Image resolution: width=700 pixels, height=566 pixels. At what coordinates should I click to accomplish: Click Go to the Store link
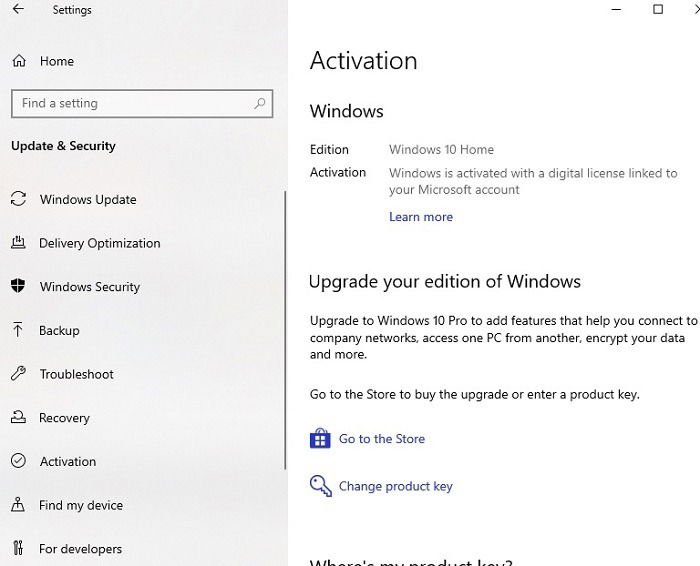coord(382,439)
